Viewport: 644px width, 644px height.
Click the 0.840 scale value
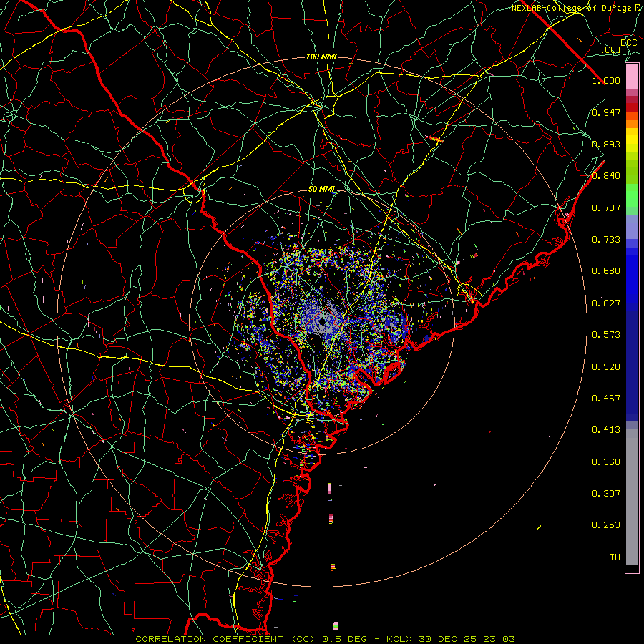click(x=606, y=176)
